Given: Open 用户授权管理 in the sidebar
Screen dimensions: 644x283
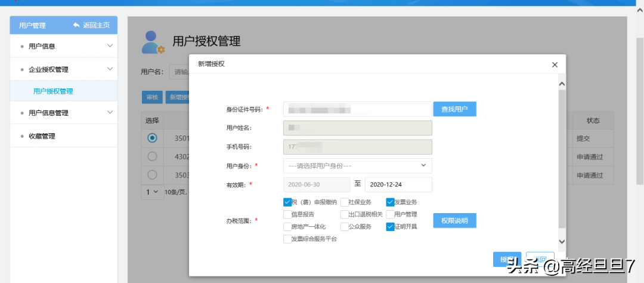Looking at the screenshot, I should tap(53, 91).
